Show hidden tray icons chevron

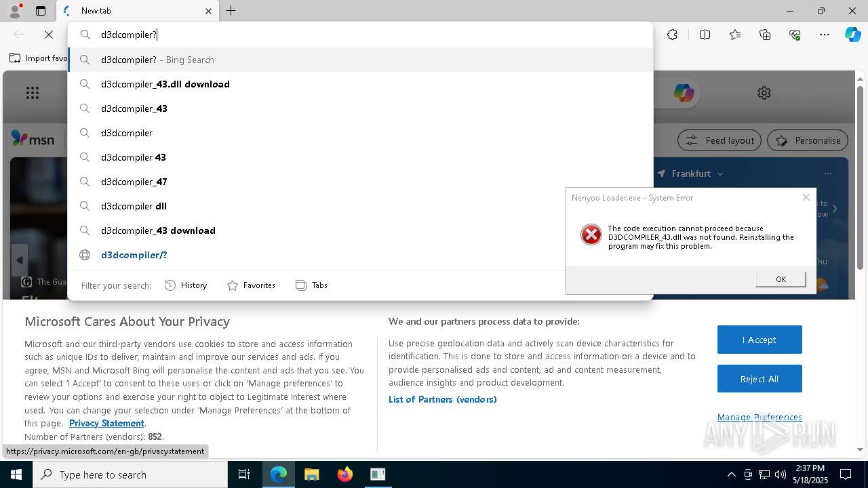(731, 474)
